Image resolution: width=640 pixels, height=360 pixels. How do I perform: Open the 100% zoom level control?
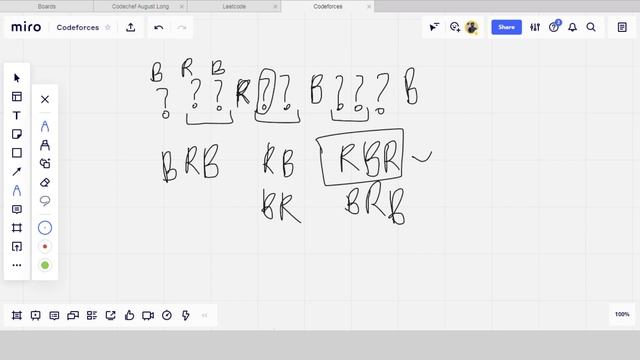point(622,314)
